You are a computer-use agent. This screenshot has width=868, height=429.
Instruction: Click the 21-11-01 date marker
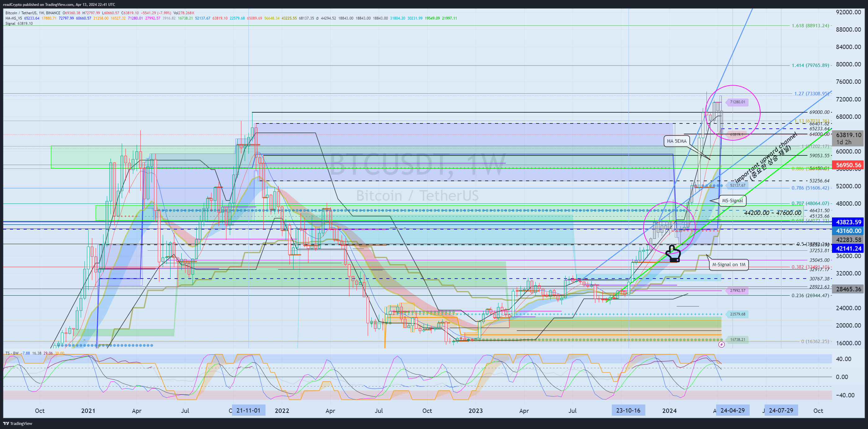tap(248, 410)
